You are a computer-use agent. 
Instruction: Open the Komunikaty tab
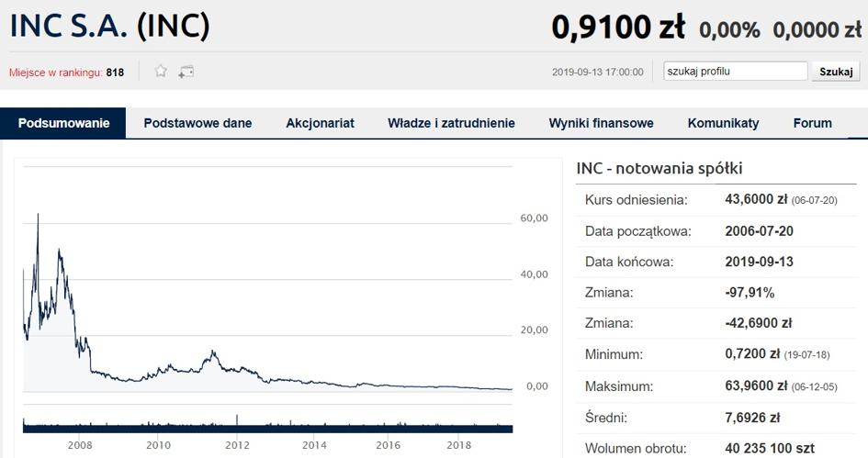[x=723, y=123]
